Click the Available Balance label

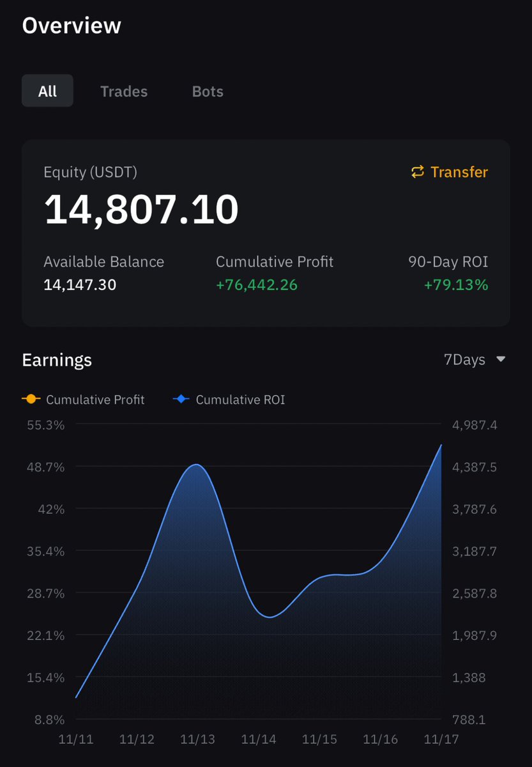tap(103, 262)
